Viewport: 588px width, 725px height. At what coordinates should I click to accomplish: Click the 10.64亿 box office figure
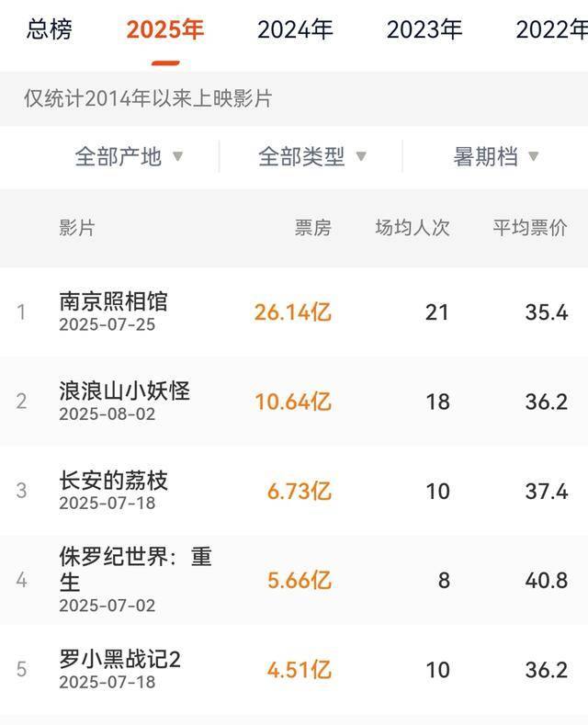pos(293,402)
